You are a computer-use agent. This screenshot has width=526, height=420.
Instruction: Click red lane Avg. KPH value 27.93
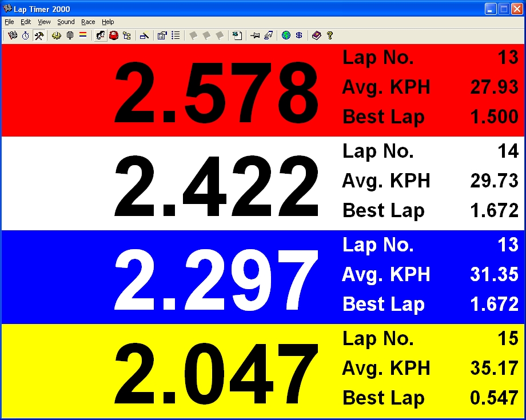[495, 87]
